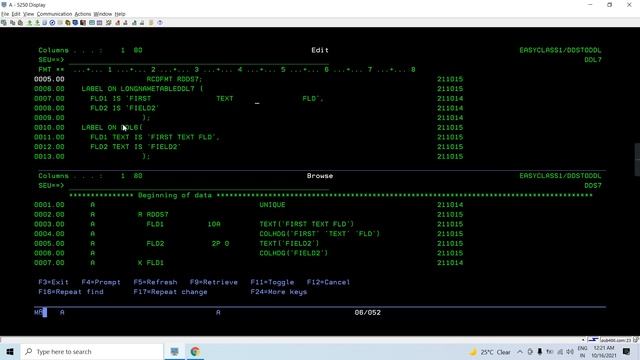The width and height of the screenshot is (640, 360).
Task: Click the ENG IN language indicator
Action: click(582, 352)
